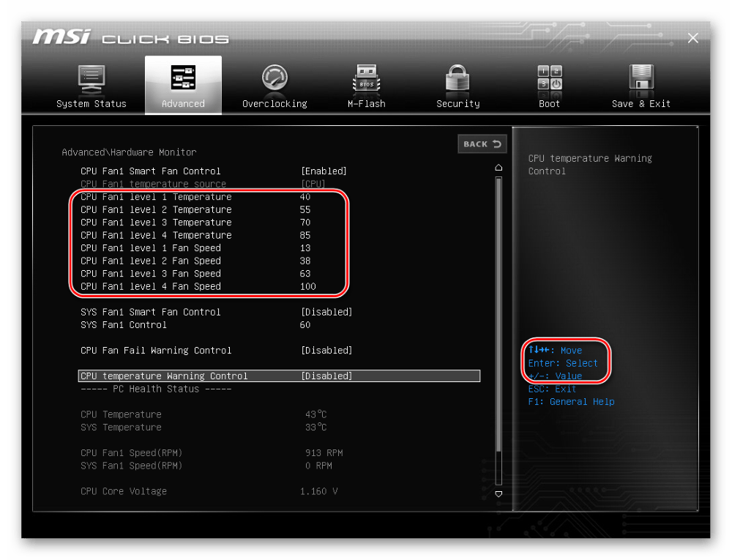732x560 pixels.
Task: Toggle SYS Fan1 Smart Fan Control Disabled value
Action: (326, 312)
